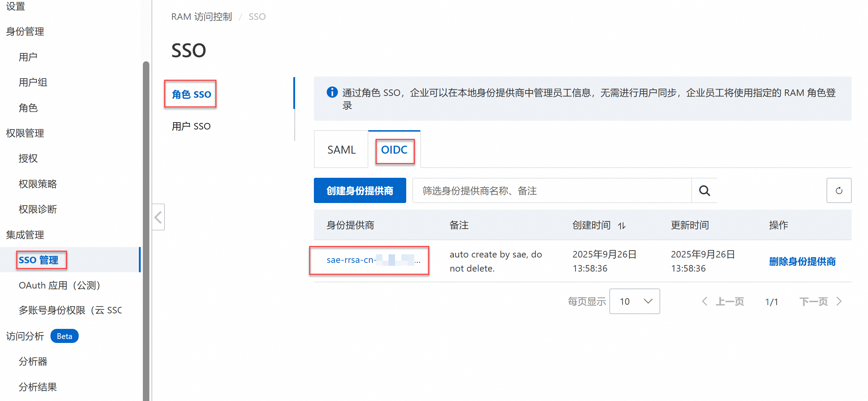Click the 创建身份提供商 button
The image size is (868, 401).
(360, 191)
